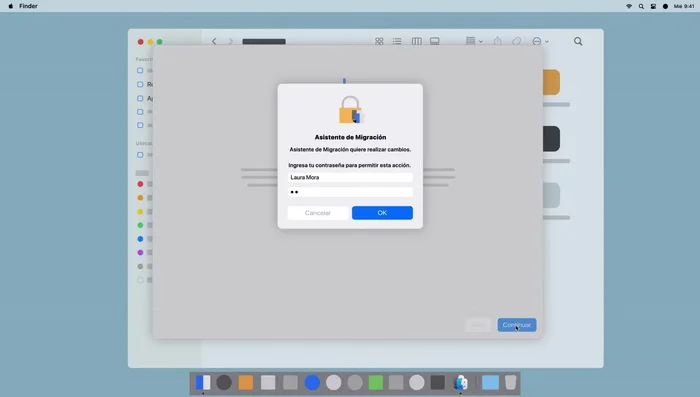Open the Finder group-by dropdown
The width and height of the screenshot is (700, 397).
point(474,41)
